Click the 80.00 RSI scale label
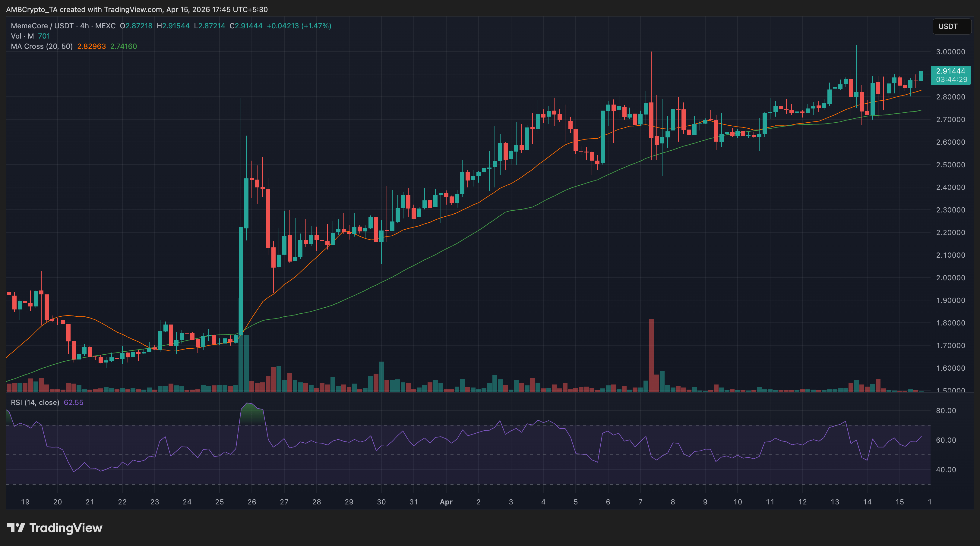The height and width of the screenshot is (546, 980). 946,411
